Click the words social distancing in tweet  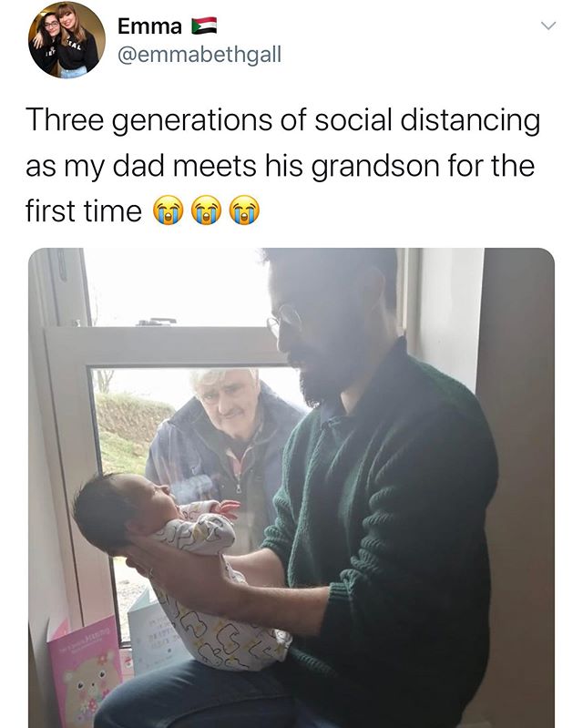coord(427,120)
